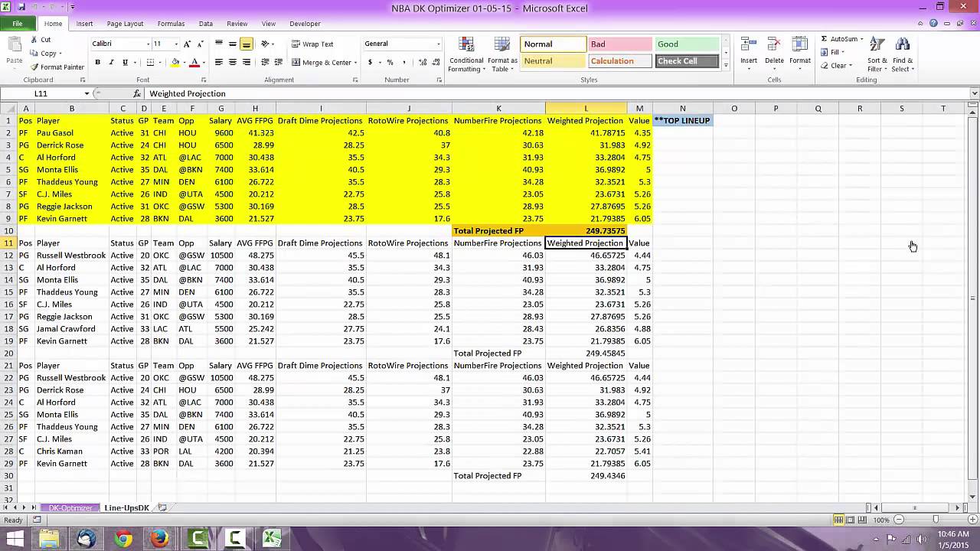Screen dimensions: 980x551
Task: Apply top vertical alignment
Action: (x=220, y=44)
